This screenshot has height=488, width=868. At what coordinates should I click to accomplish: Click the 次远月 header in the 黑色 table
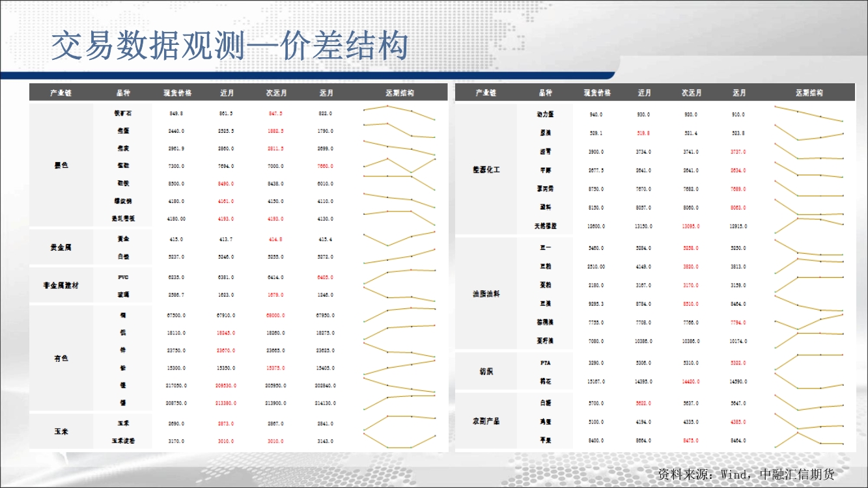pyautogui.click(x=277, y=93)
